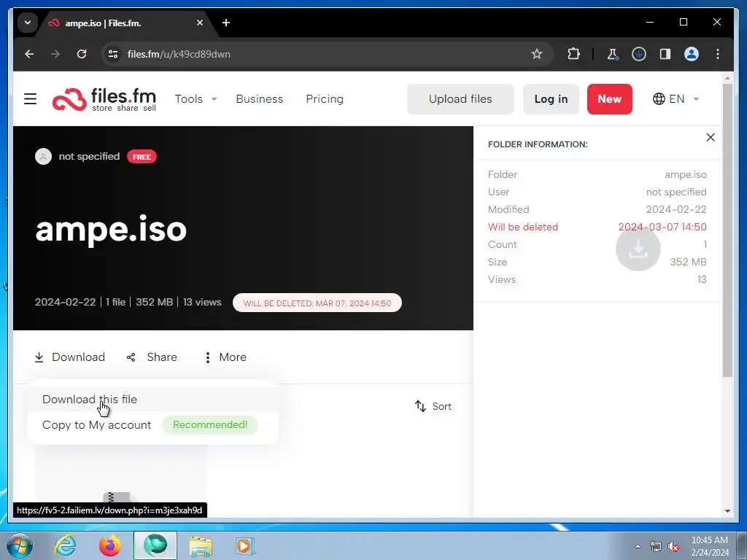Open the Windows Start menu
This screenshot has width=747, height=560.
(x=20, y=545)
